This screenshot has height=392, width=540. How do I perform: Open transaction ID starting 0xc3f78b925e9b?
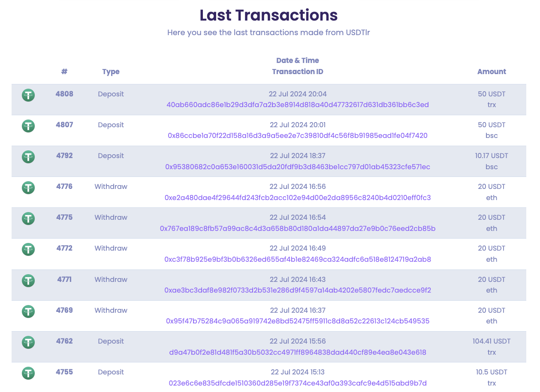pyautogui.click(x=298, y=259)
